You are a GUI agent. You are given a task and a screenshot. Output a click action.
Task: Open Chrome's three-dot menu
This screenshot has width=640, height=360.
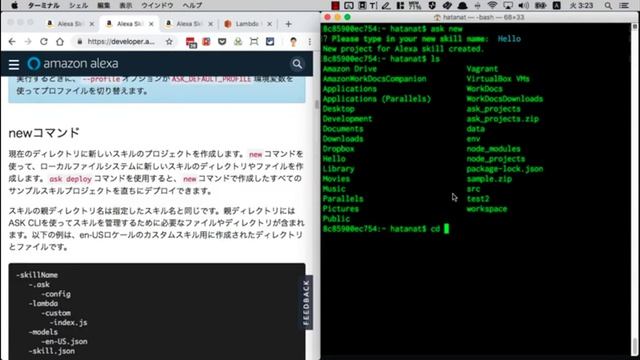click(x=310, y=42)
